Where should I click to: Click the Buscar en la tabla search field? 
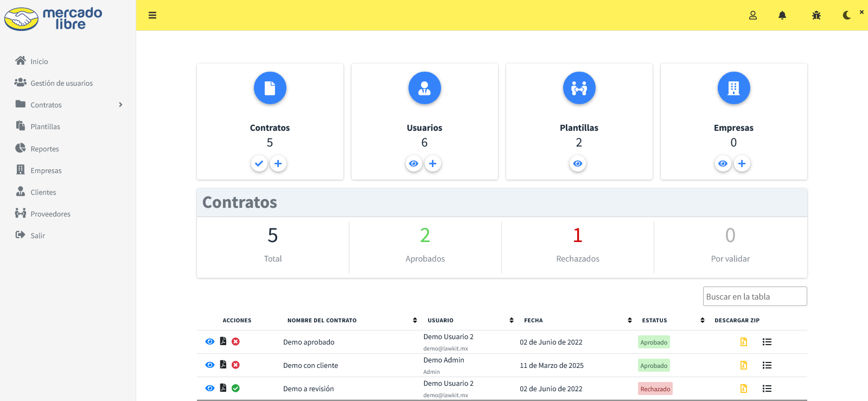(x=755, y=296)
